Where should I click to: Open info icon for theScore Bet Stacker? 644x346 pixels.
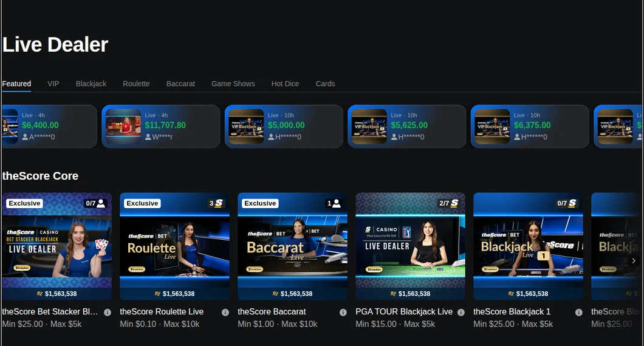108,313
